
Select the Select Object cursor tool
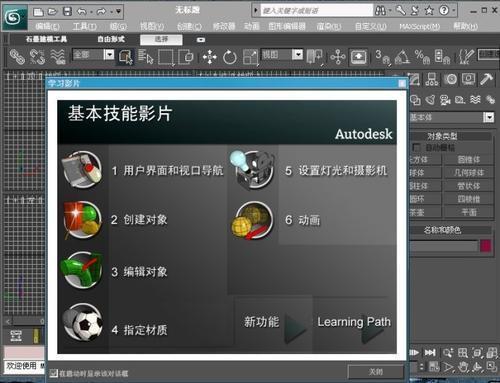[x=126, y=57]
